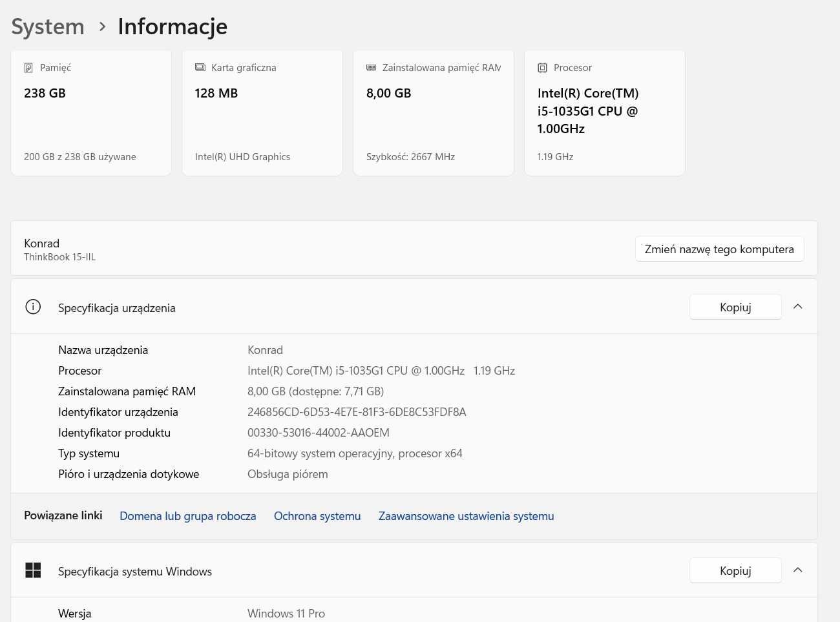Click the Identyfikator urządzenia label
Viewport: 840px width, 622px height.
(x=118, y=412)
